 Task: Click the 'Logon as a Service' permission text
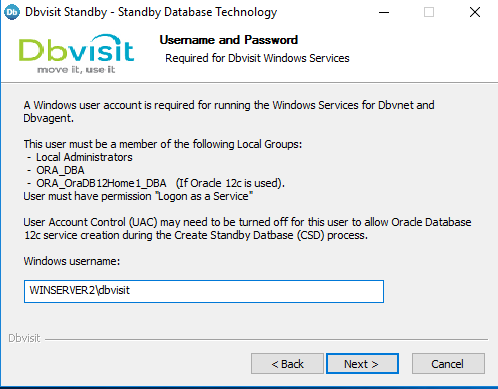click(204, 196)
